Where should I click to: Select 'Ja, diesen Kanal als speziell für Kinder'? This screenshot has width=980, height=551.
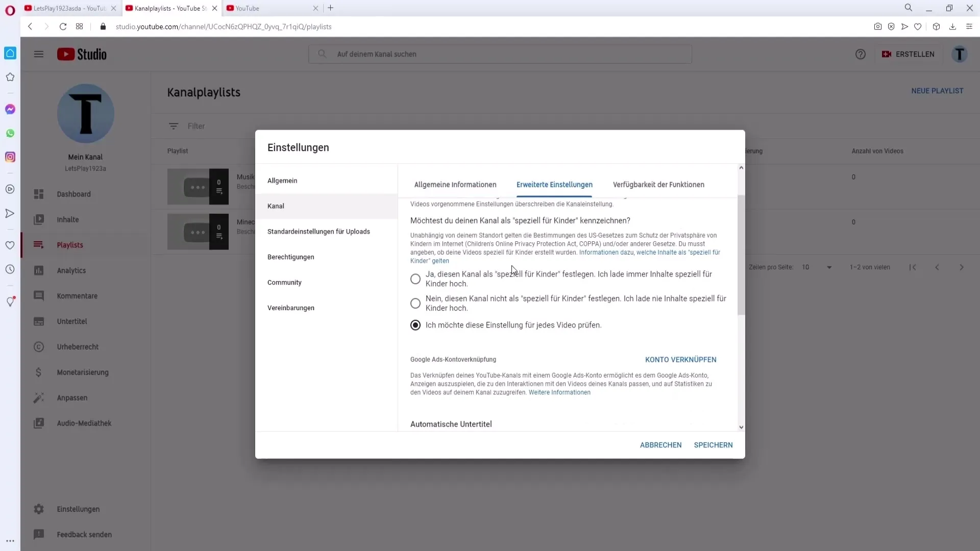415,279
